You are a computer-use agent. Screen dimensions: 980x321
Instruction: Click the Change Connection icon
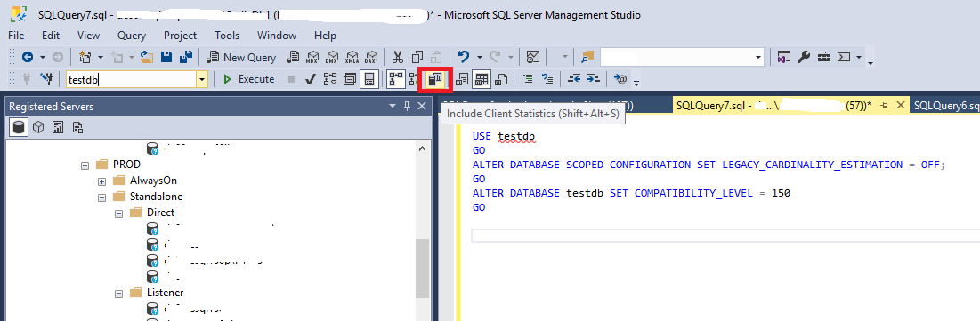click(46, 78)
